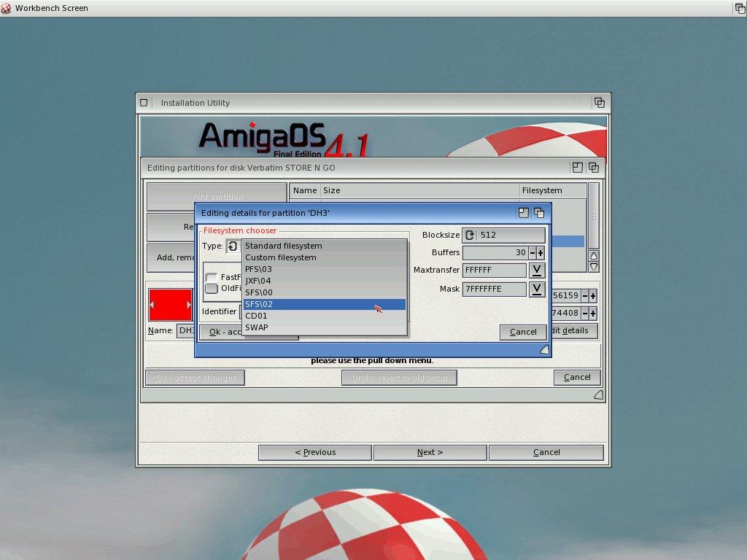Click the < Previous button
747x560 pixels.
click(x=315, y=452)
